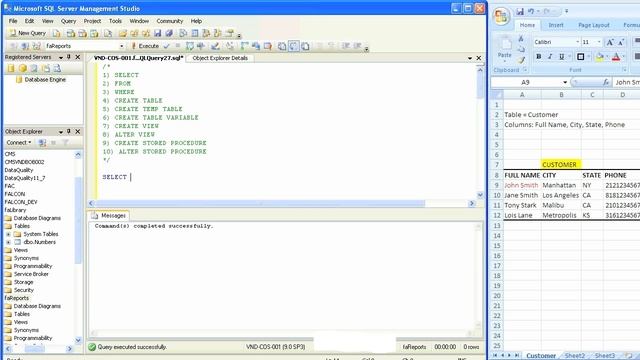
Task: Click the Save All icon in the SSMS toolbar
Action: [x=169, y=33]
